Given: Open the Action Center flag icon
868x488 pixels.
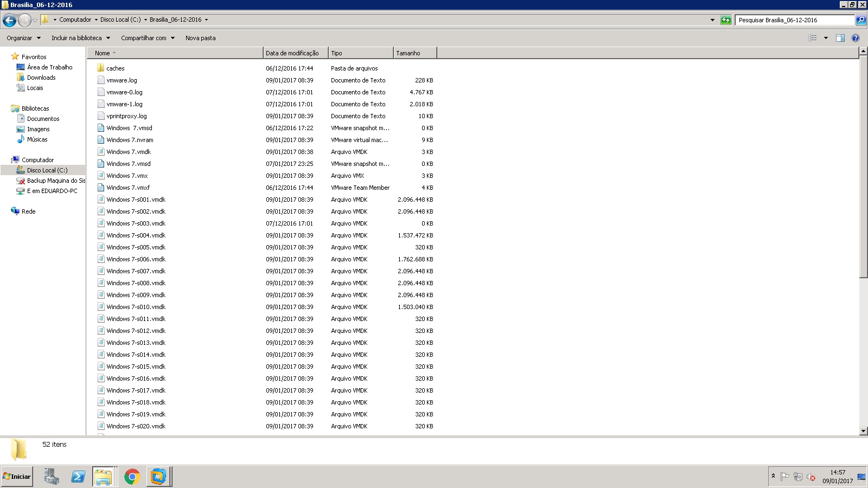Looking at the screenshot, I should tap(784, 477).
